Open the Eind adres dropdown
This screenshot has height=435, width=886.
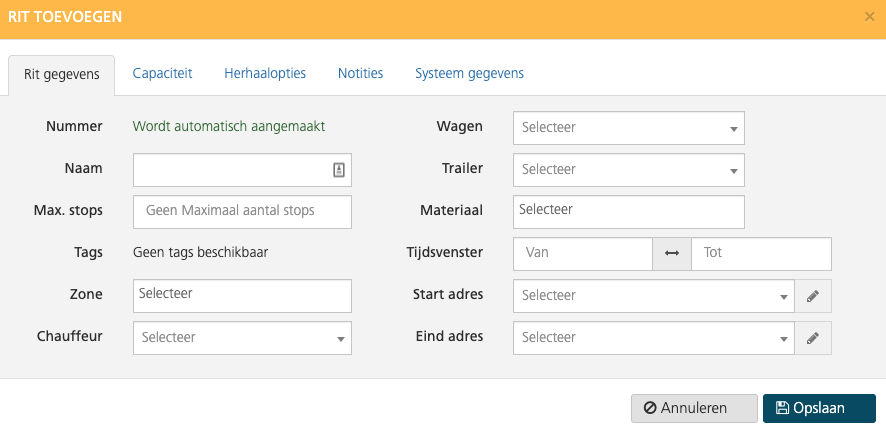click(654, 338)
